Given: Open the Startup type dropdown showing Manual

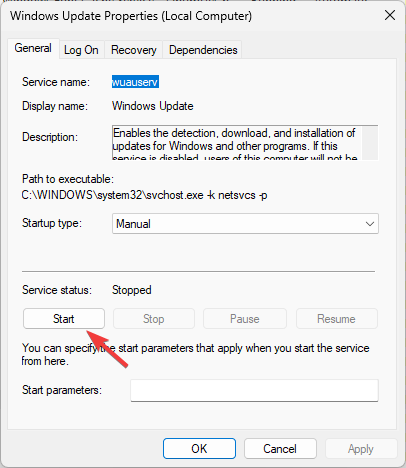Looking at the screenshot, I should tap(245, 224).
